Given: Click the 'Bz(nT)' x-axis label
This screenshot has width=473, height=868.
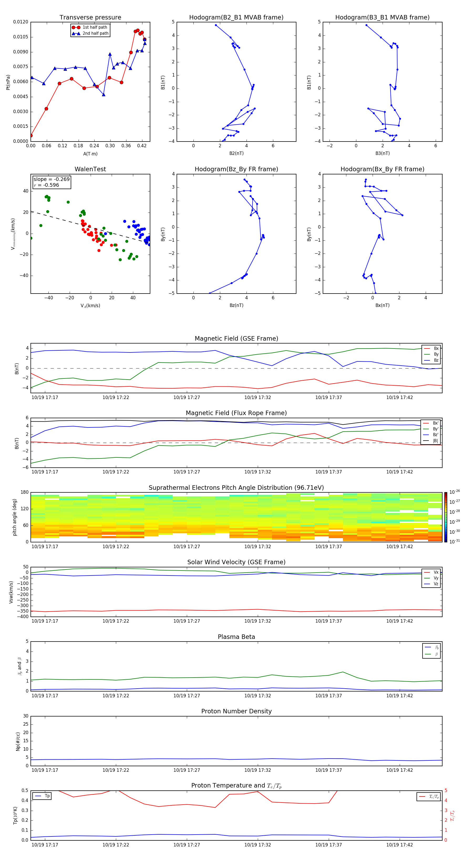Looking at the screenshot, I should click(x=236, y=305).
